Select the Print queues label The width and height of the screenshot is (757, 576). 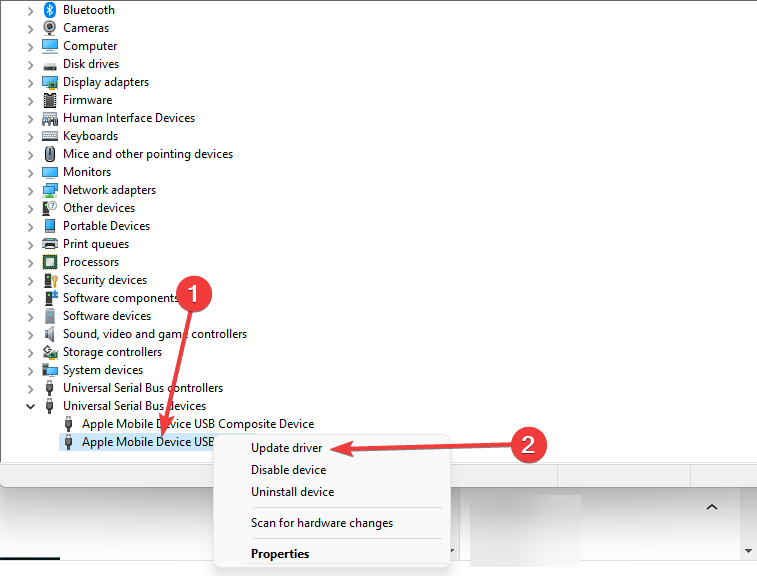pyautogui.click(x=96, y=244)
